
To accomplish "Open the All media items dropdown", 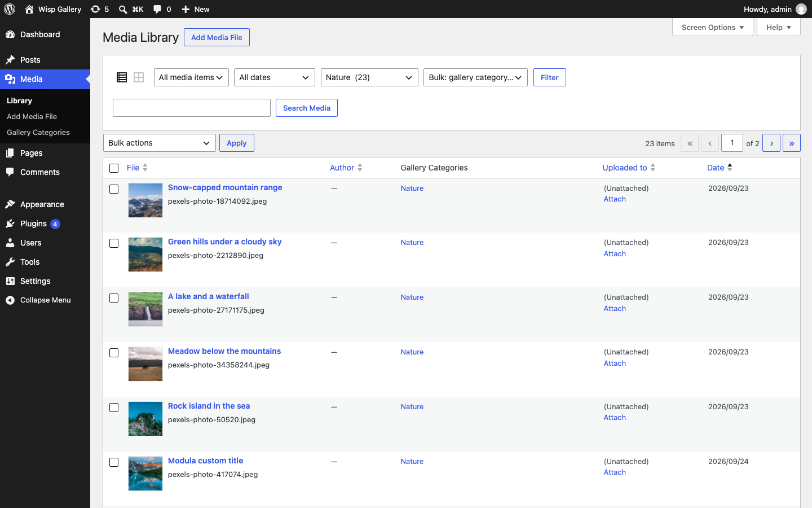I will pyautogui.click(x=191, y=77).
